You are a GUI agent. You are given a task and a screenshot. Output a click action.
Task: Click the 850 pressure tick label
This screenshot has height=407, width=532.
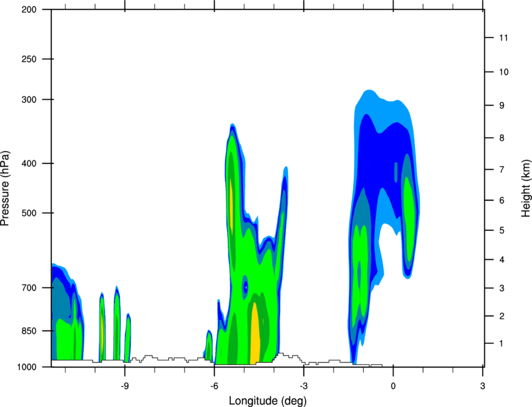pos(29,331)
